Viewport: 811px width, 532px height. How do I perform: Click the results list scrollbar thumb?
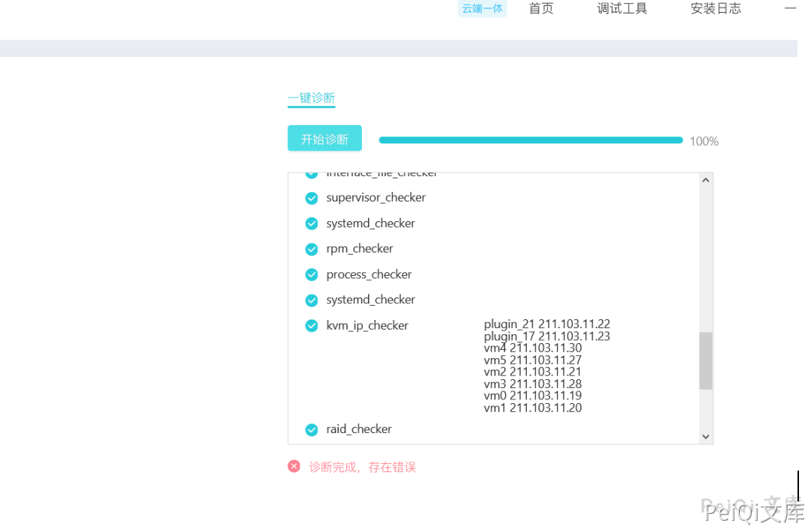[x=705, y=361]
